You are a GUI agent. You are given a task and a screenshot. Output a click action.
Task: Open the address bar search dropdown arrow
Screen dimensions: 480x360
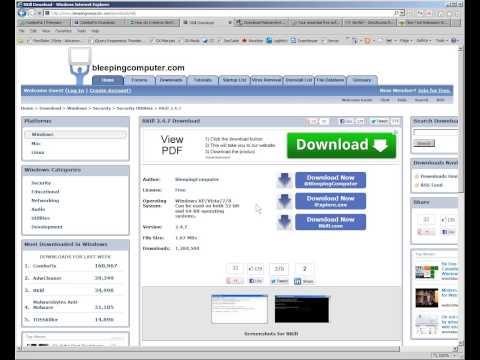click(x=402, y=13)
